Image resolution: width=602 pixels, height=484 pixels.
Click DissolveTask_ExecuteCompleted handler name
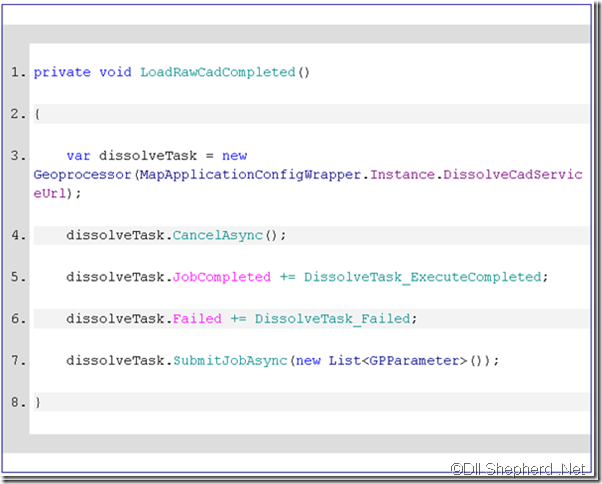click(x=423, y=277)
